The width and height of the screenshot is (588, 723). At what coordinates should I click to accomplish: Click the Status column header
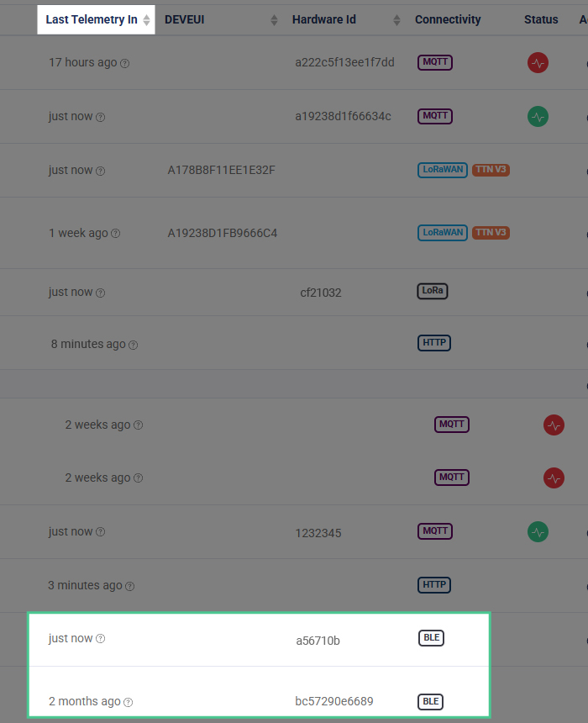pyautogui.click(x=541, y=19)
